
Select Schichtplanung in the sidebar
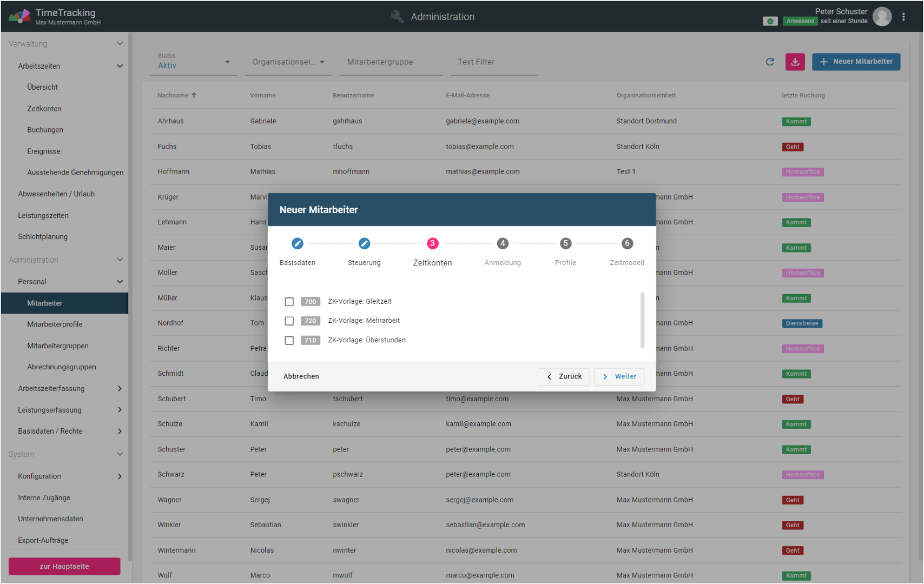pos(43,237)
